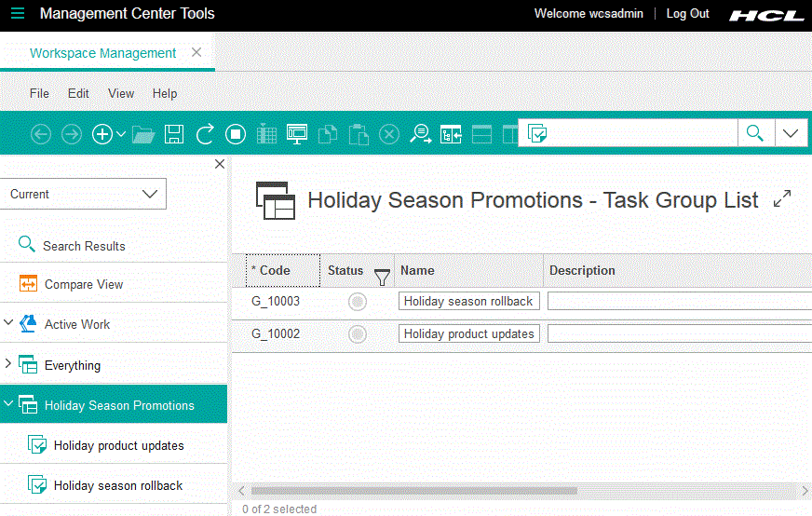The height and width of the screenshot is (516, 812).
Task: Click the calendar grid toolbar icon
Action: point(266,134)
